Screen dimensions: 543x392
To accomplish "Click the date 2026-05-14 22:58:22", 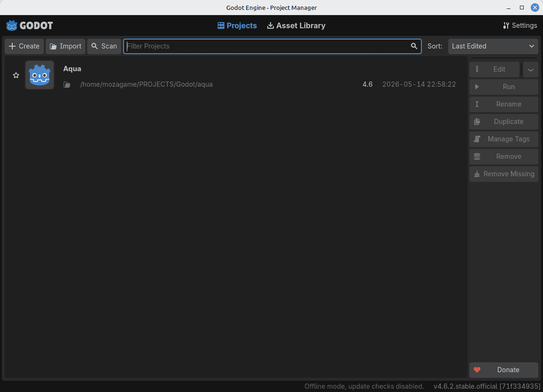I will (419, 84).
